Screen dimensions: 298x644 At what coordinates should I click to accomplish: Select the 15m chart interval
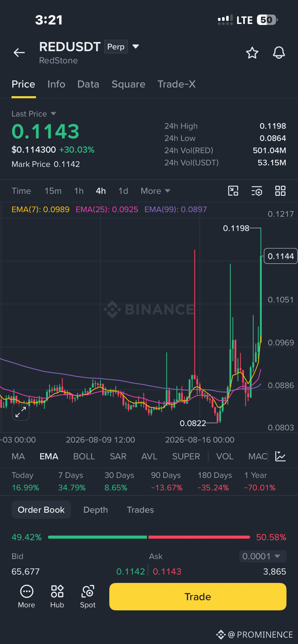pyautogui.click(x=53, y=191)
